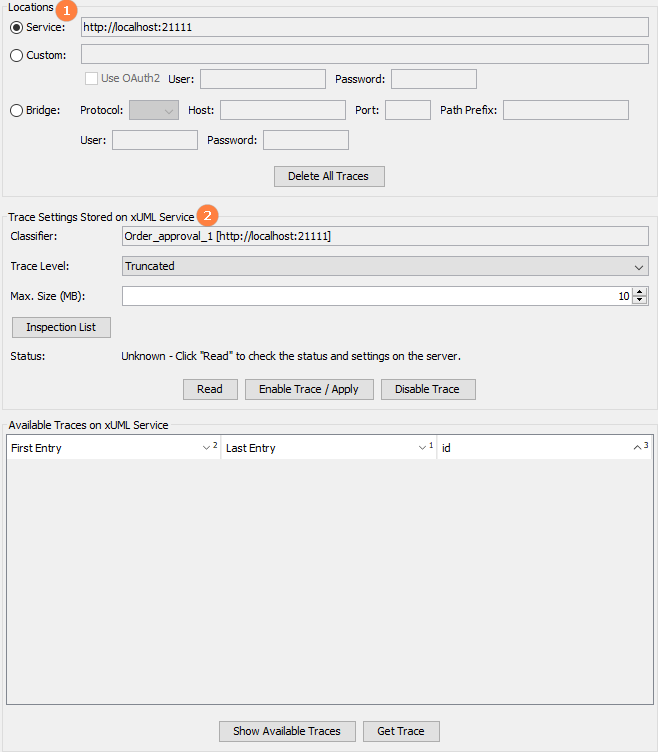Image resolution: width=658 pixels, height=752 pixels.
Task: Decrease Max. Size with down arrow
Action: (640, 300)
